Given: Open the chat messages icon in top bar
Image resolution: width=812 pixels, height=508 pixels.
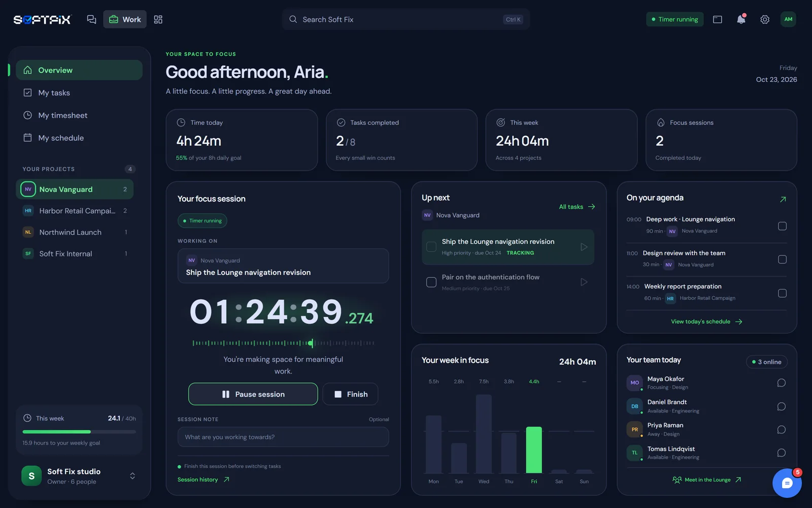Looking at the screenshot, I should pyautogui.click(x=91, y=19).
